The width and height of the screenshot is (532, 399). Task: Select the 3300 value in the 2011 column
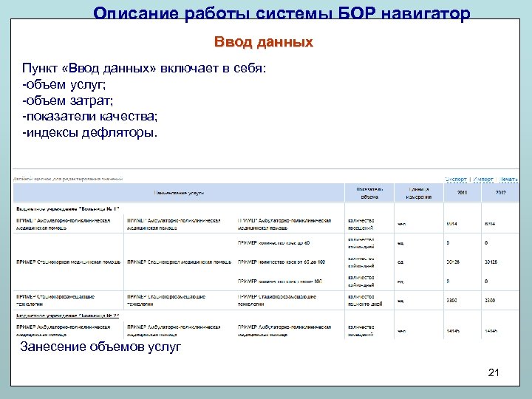tap(452, 300)
